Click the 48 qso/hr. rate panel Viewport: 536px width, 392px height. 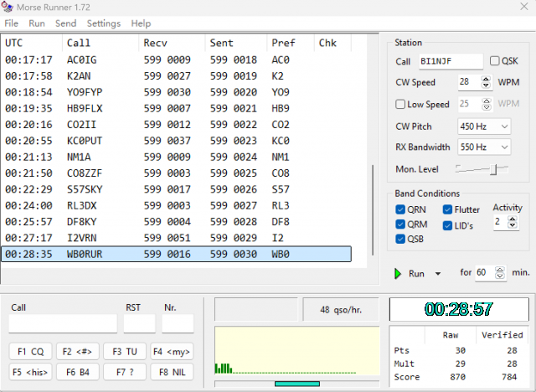pyautogui.click(x=341, y=310)
